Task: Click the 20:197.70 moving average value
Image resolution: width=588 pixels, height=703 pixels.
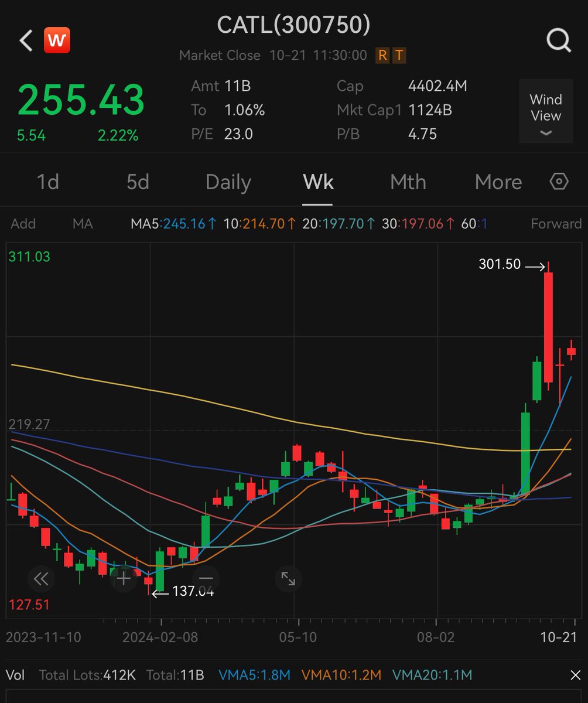Action: (339, 224)
